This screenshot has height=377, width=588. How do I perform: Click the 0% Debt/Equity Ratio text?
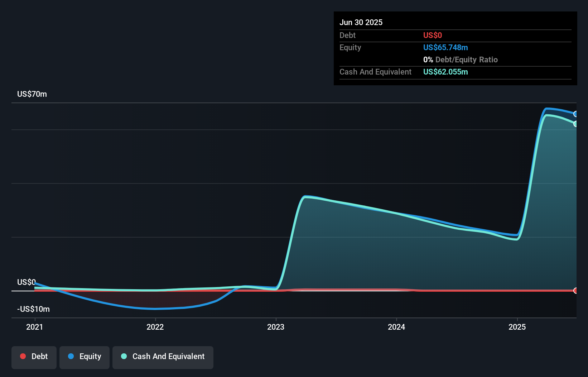(x=461, y=59)
